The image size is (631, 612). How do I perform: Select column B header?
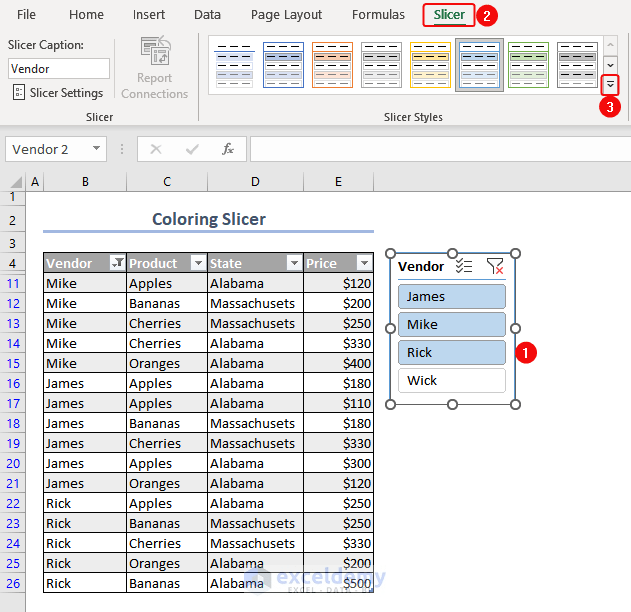[85, 182]
